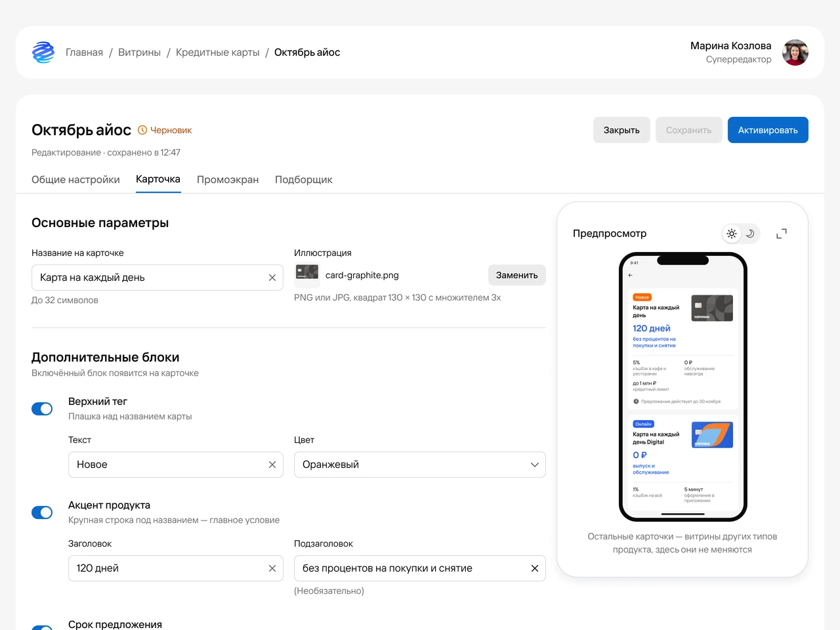Open 'Витрины' breadcrumb link
The width and height of the screenshot is (840, 630).
coord(139,52)
